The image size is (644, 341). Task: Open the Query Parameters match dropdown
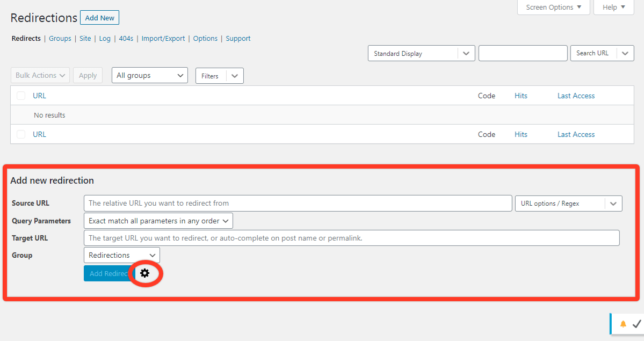158,221
